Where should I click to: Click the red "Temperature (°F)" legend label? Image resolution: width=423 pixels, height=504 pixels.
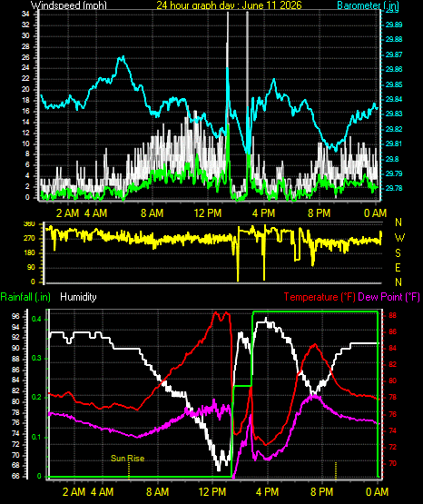320,297
